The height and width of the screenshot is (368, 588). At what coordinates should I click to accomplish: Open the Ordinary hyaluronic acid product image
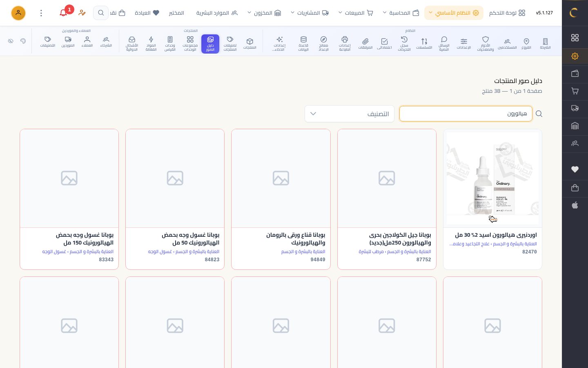coord(492,178)
